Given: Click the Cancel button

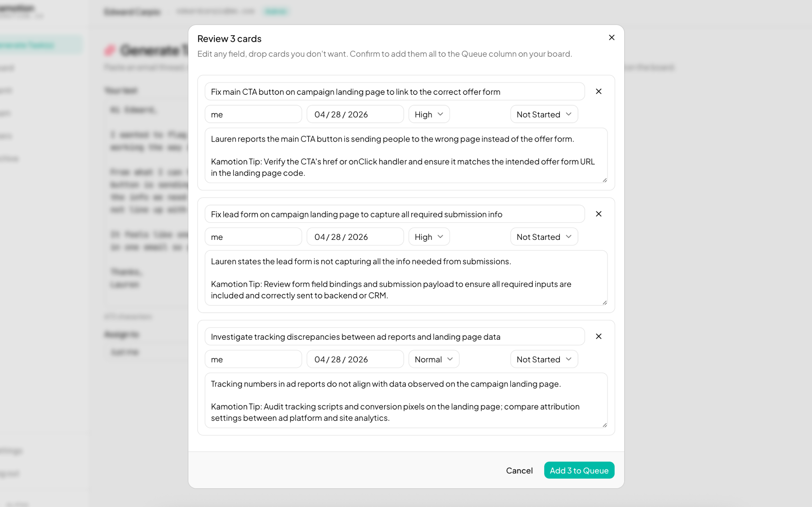Looking at the screenshot, I should coord(519,470).
